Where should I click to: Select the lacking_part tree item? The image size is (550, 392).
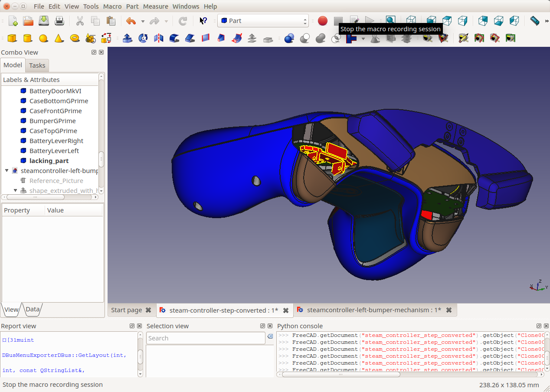(x=49, y=161)
